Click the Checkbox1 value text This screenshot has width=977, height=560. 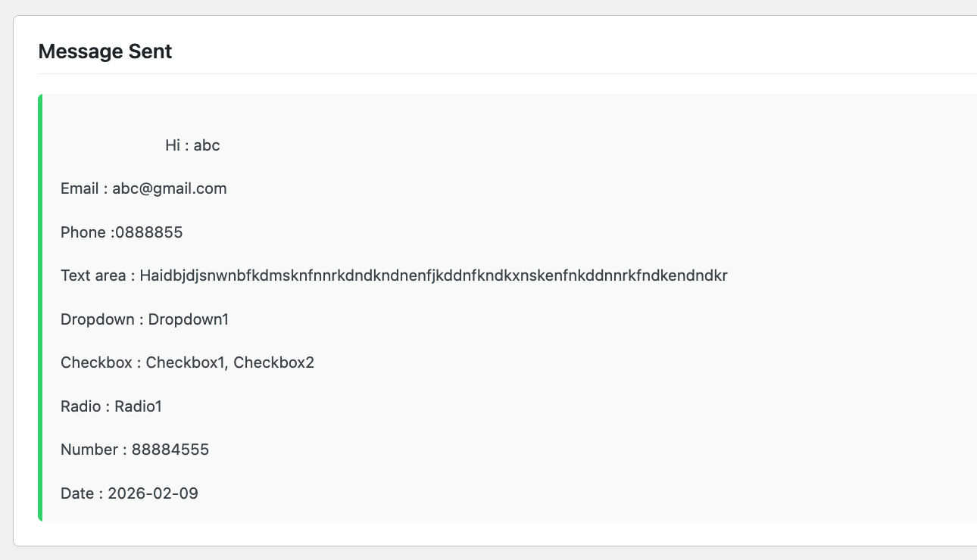click(186, 362)
